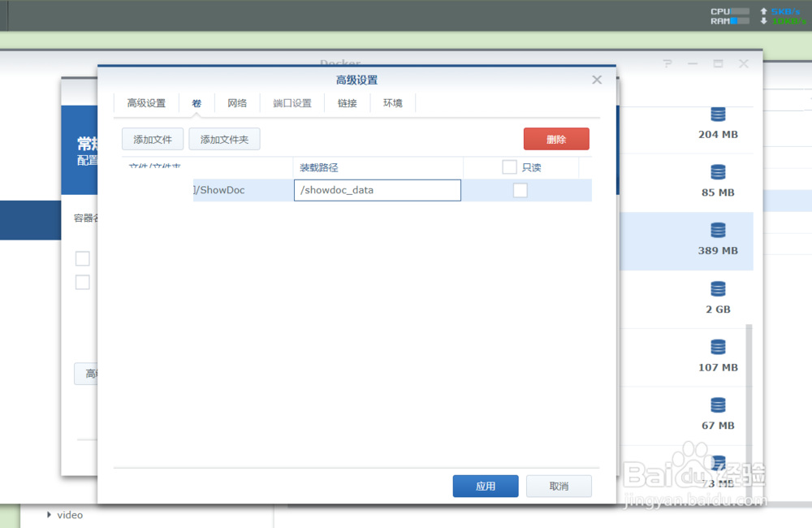Toggle the 只读 header checkbox

(509, 167)
